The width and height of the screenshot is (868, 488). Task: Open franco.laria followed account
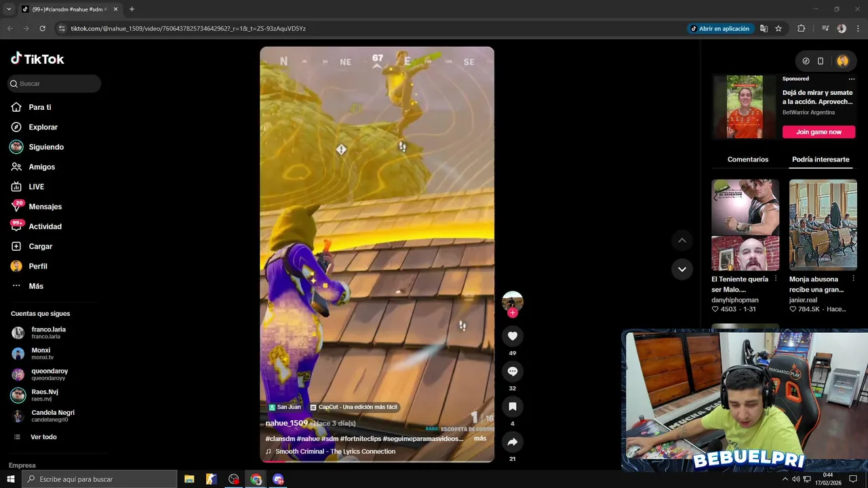[48, 333]
